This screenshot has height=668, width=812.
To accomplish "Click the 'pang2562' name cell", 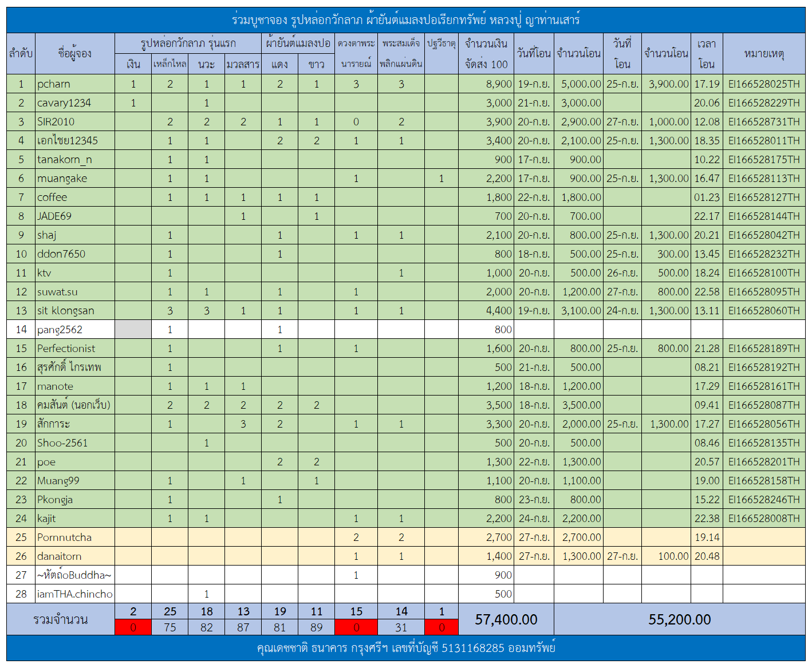I will tap(75, 329).
